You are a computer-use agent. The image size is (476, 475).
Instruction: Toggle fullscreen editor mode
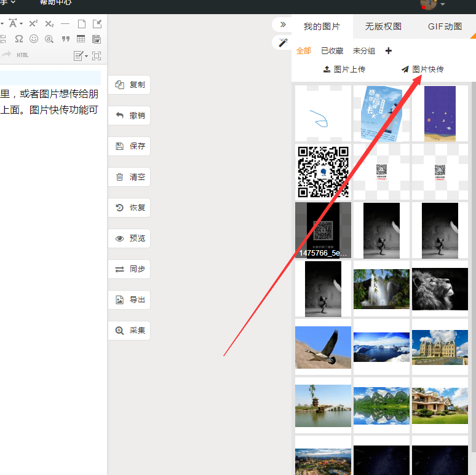[x=97, y=56]
